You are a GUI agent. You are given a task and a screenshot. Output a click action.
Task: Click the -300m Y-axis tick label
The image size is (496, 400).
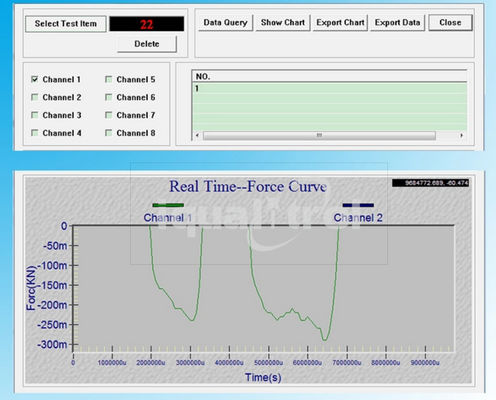pos(52,344)
